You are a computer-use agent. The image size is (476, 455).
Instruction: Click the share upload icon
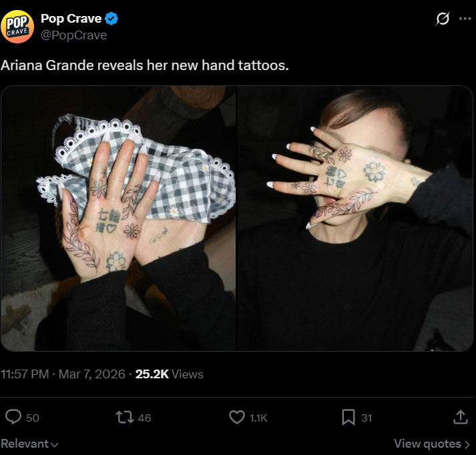461,417
